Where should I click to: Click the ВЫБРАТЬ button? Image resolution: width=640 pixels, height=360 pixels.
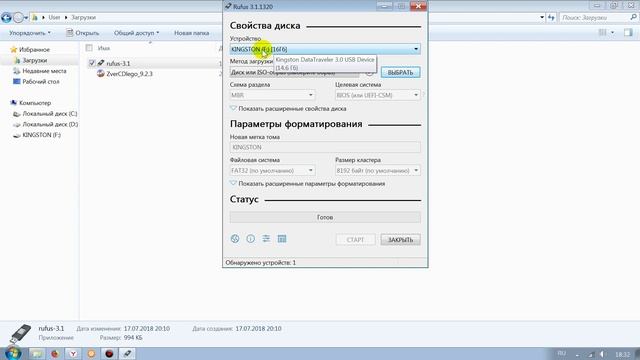coord(400,72)
